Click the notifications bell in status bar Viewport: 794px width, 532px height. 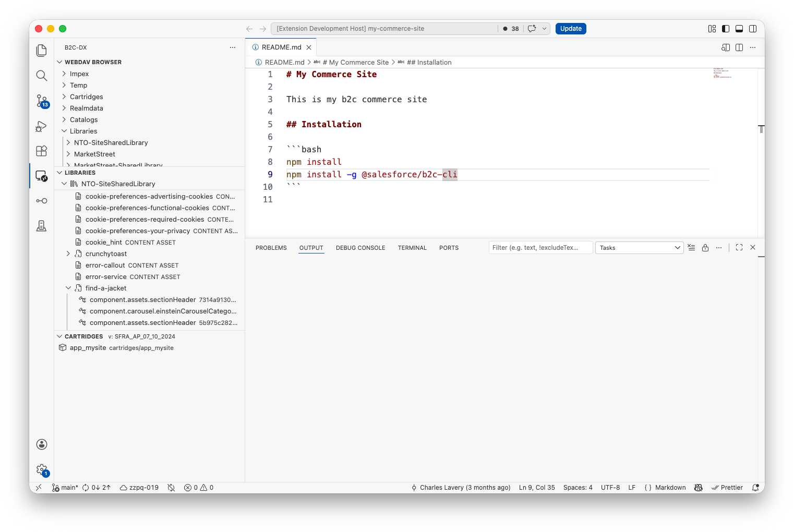(x=755, y=488)
